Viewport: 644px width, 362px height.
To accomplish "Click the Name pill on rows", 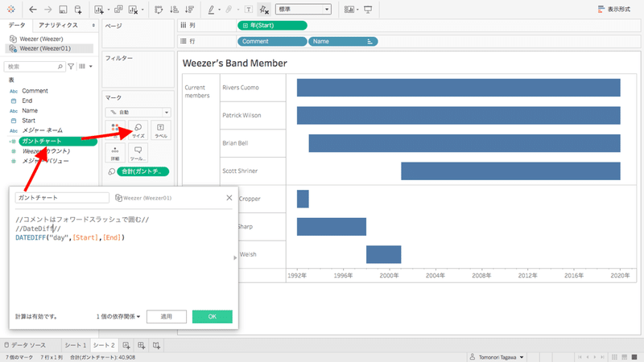I will point(343,42).
